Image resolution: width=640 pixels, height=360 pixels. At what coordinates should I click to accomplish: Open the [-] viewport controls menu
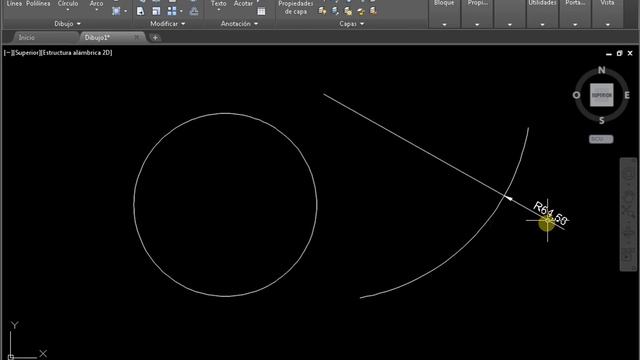(x=8, y=53)
